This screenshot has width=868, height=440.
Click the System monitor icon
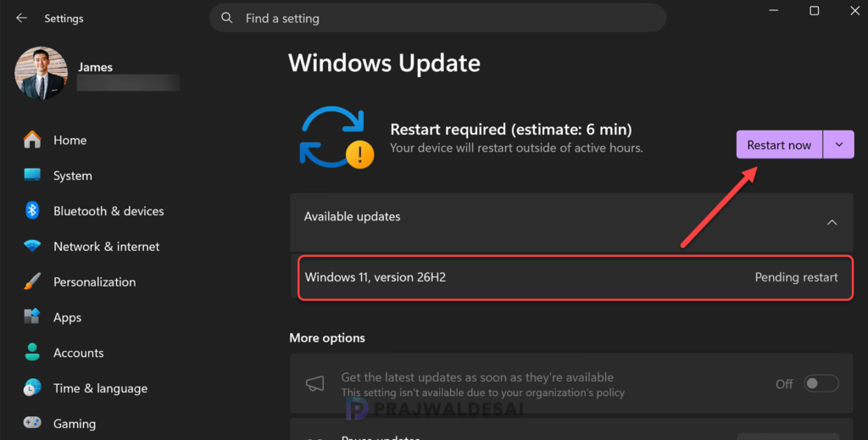32,175
